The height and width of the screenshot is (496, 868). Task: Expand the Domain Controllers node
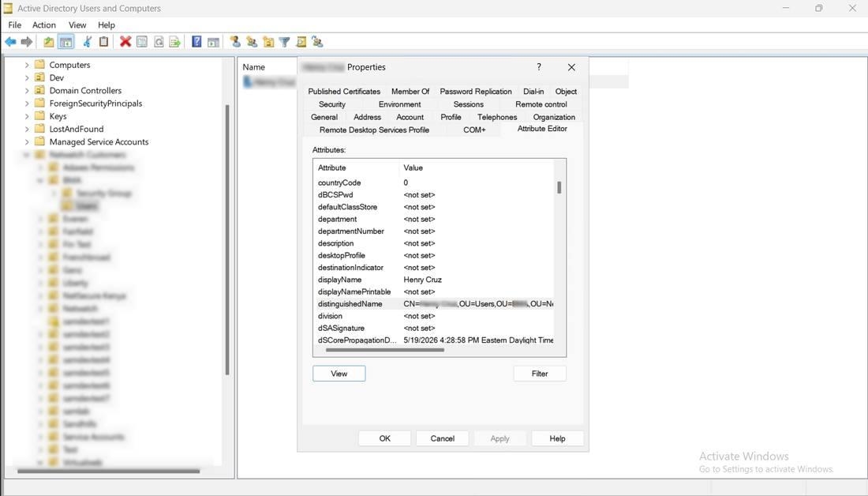click(27, 90)
